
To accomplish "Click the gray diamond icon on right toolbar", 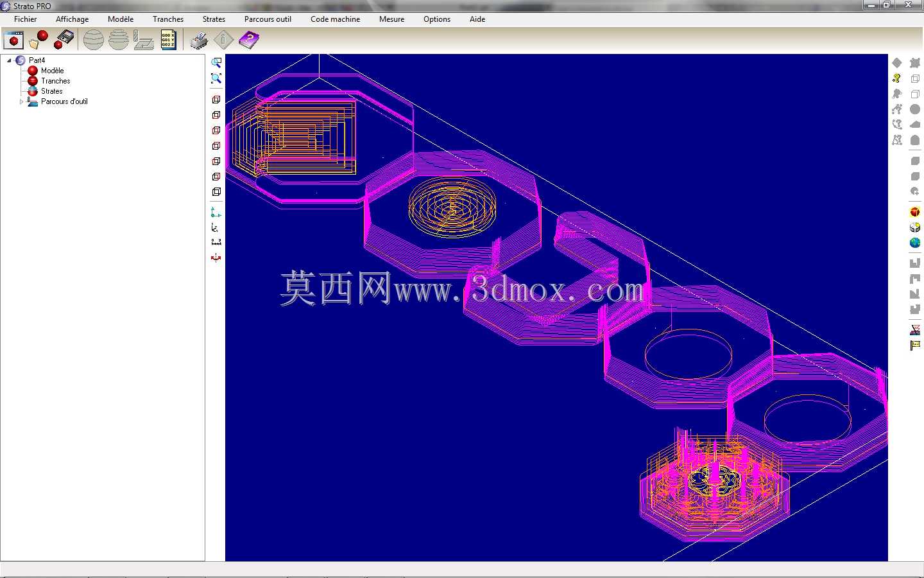I will click(897, 63).
